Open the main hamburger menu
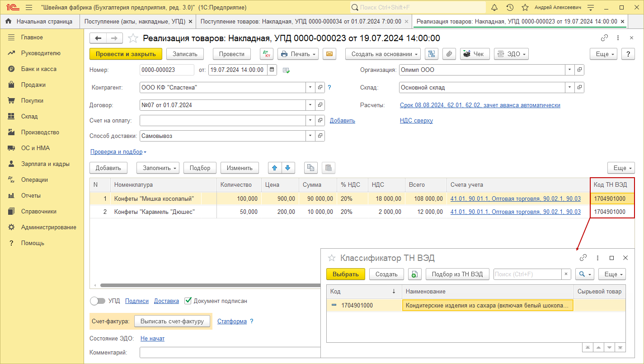Screen dimensions: 644x364 pos(29,7)
